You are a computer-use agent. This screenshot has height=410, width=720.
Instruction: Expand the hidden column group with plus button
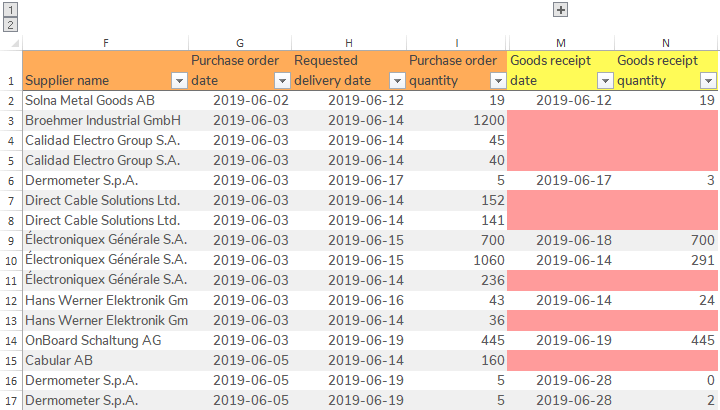[x=560, y=9]
